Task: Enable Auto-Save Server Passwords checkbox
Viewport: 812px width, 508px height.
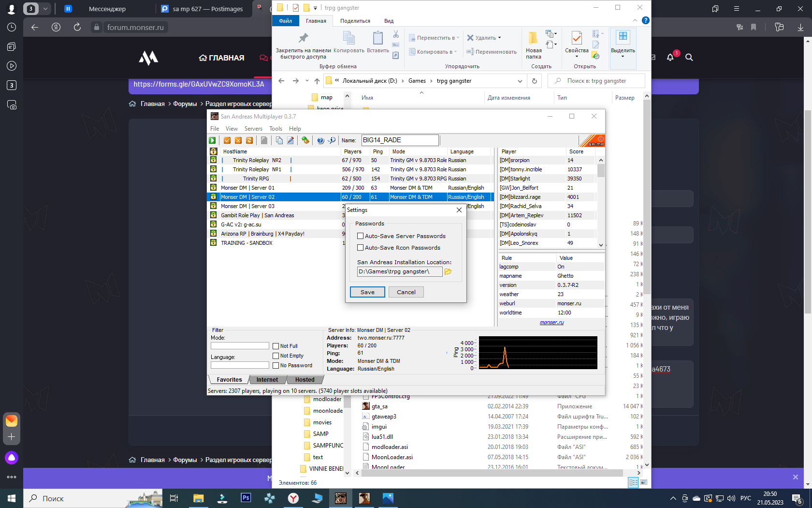Action: pyautogui.click(x=360, y=236)
